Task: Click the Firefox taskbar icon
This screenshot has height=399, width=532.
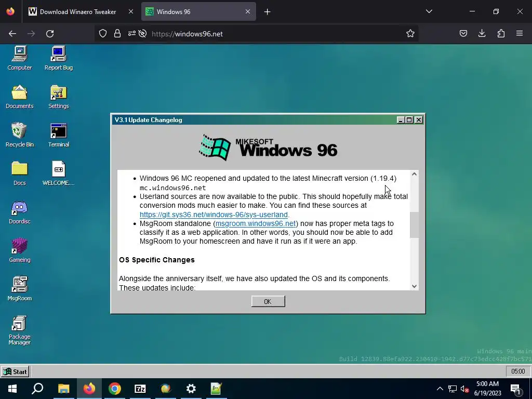Action: coord(89,389)
